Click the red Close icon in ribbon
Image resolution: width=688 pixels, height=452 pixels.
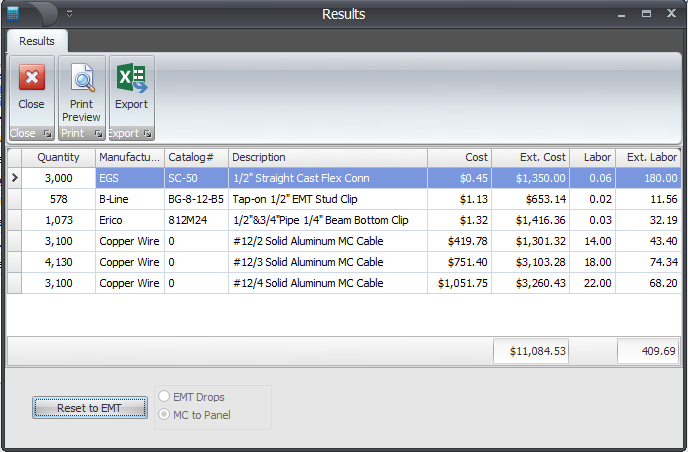tap(31, 80)
